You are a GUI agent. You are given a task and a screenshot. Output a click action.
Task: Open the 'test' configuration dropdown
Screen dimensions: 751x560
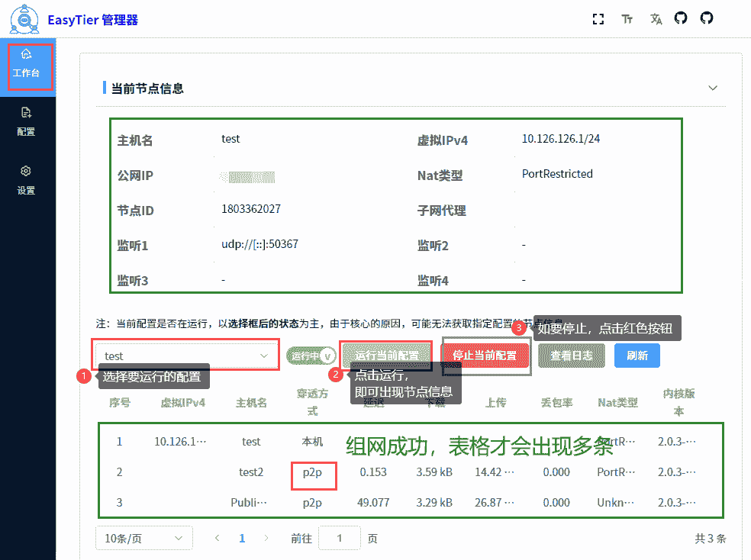[x=186, y=356]
